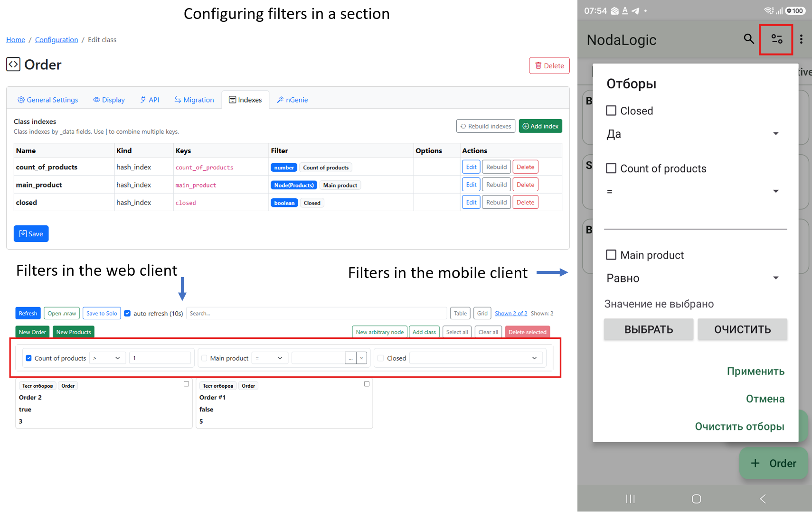Clear Main product value with x button
Screen dimensions: 812x512
361,358
